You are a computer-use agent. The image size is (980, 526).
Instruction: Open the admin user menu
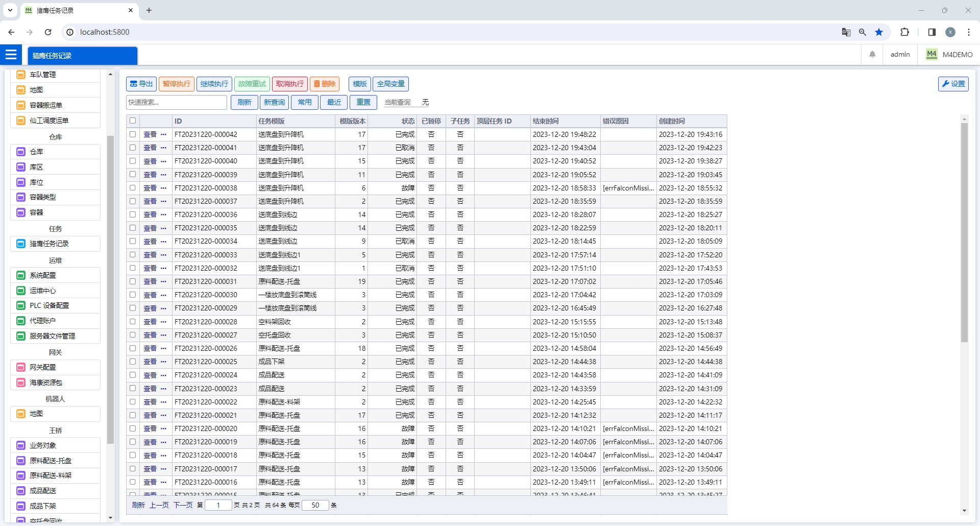[900, 54]
